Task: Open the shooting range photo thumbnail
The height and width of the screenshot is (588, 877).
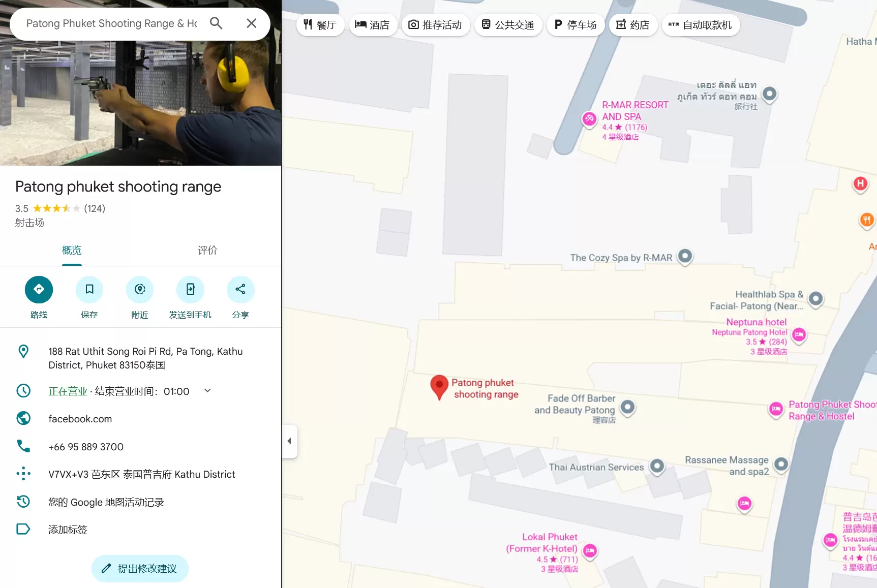Action: click(x=140, y=103)
